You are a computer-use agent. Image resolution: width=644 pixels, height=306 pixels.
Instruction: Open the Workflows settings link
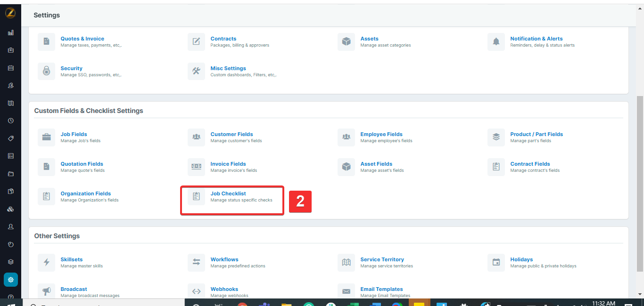[x=224, y=259]
